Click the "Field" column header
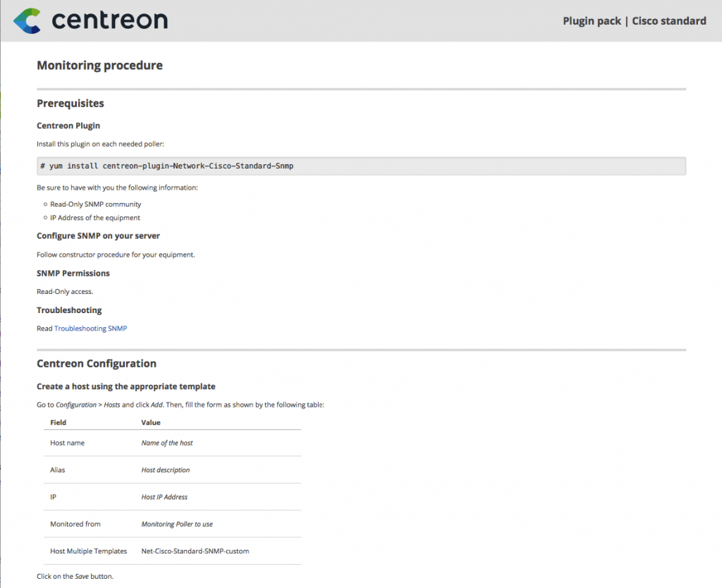Viewport: 722px width, 588px height. (x=58, y=422)
